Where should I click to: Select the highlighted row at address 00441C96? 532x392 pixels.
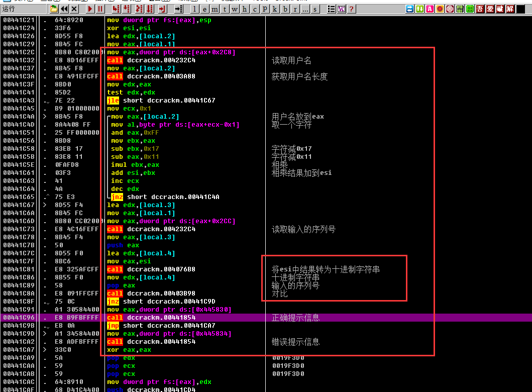click(266, 318)
